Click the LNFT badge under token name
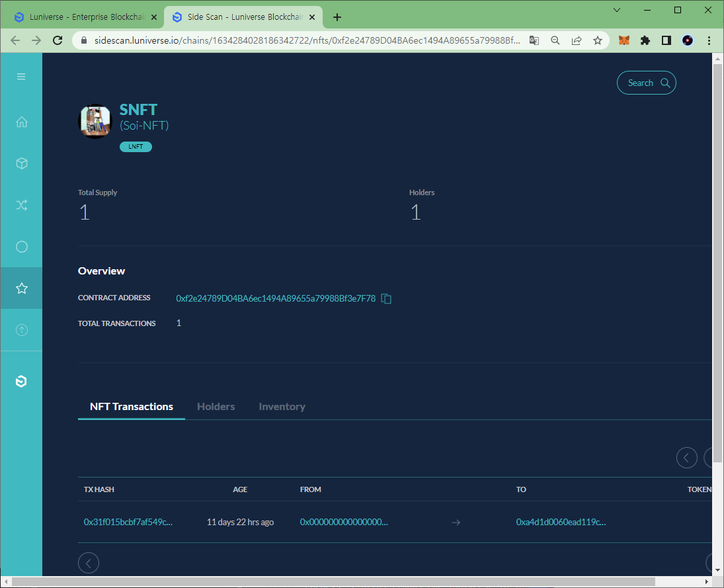The width and height of the screenshot is (724, 588). pyautogui.click(x=136, y=146)
